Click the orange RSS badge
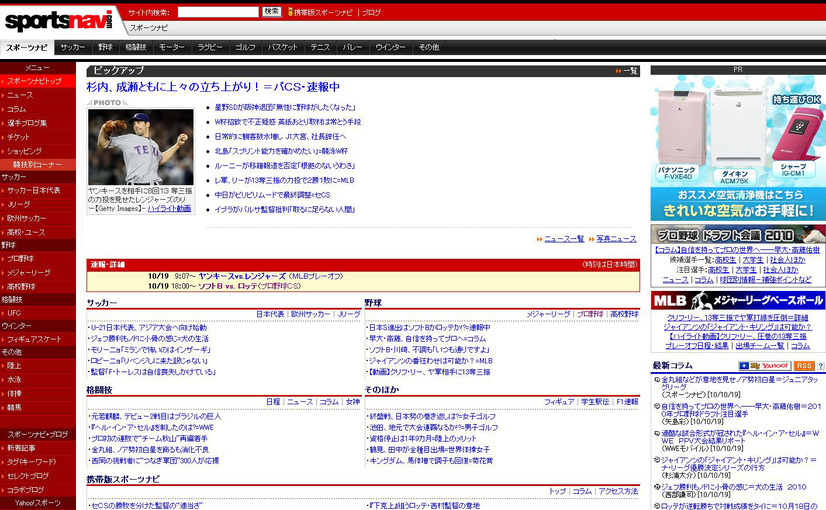826x510 pixels. tap(804, 366)
